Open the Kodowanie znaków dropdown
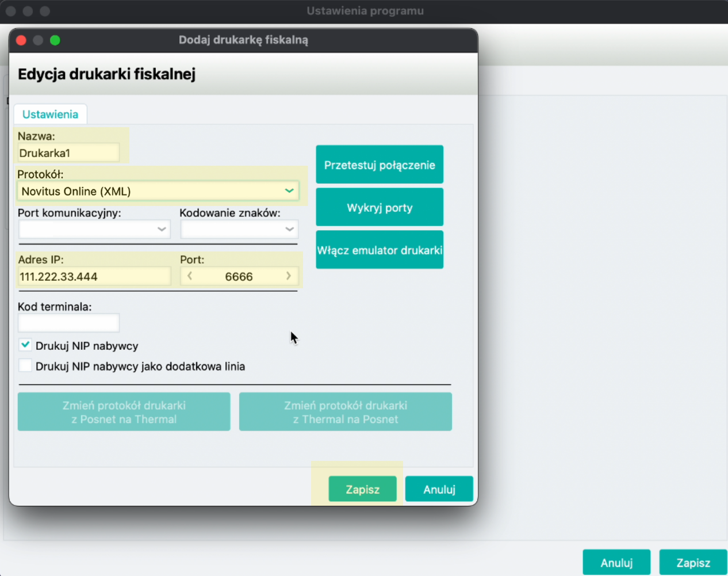 pos(239,229)
